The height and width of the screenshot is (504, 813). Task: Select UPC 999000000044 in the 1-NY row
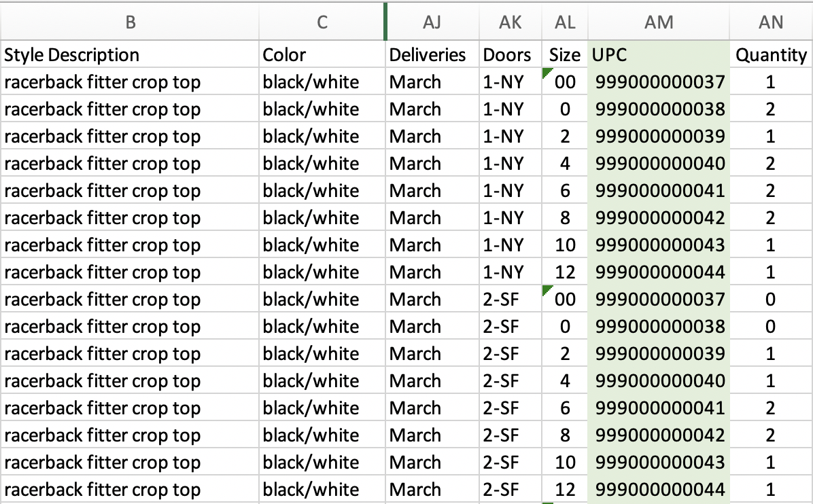[x=659, y=272]
